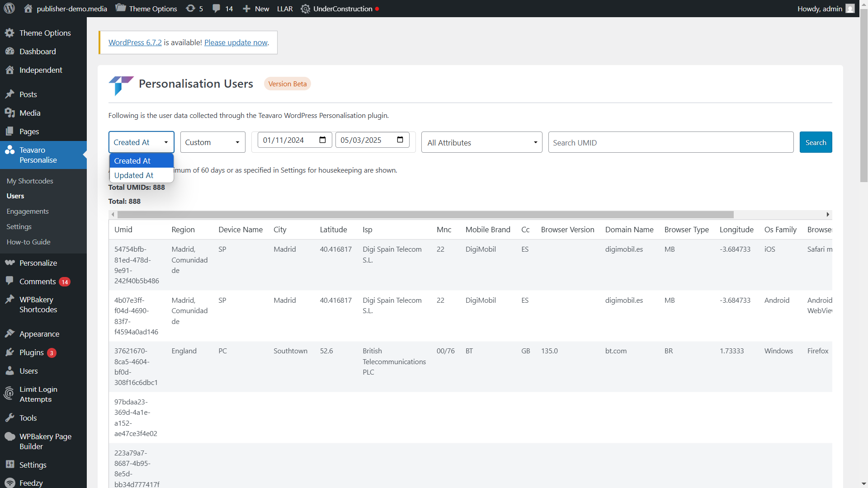The image size is (868, 488).
Task: Follow the Please update now link
Action: tap(236, 42)
